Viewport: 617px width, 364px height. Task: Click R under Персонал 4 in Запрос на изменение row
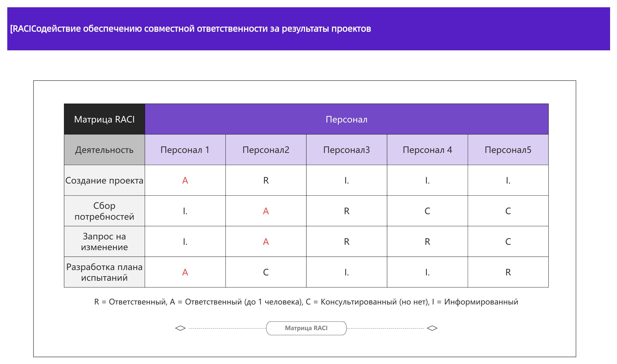(427, 242)
